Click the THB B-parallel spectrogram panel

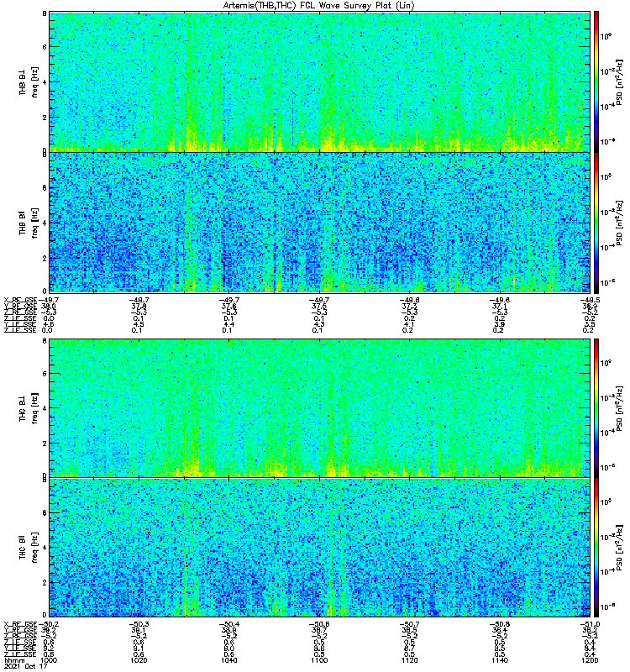[x=320, y=223]
